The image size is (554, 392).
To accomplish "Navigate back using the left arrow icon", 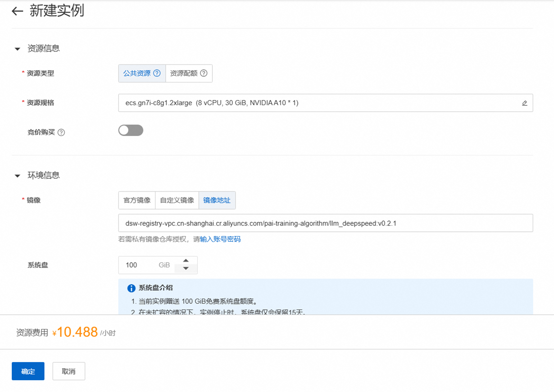I will pos(16,11).
